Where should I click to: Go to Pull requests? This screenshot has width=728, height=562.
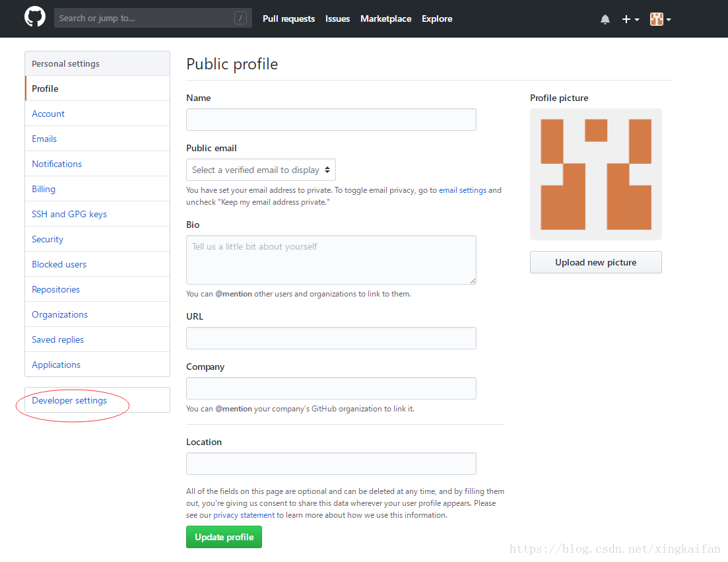tap(288, 18)
